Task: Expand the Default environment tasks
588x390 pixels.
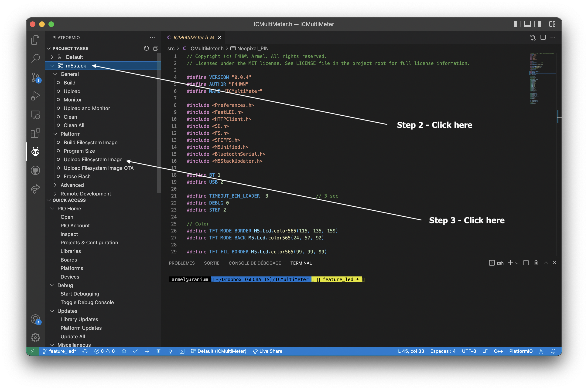Action: click(52, 57)
